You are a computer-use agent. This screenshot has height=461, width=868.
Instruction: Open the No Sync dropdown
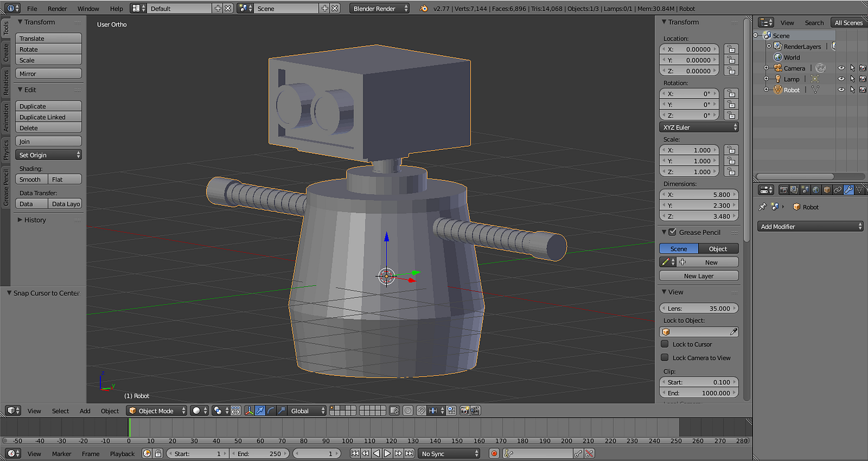tap(449, 454)
